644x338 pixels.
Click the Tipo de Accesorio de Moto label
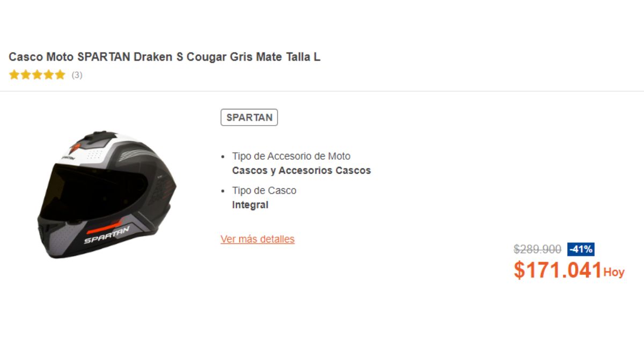pos(291,157)
